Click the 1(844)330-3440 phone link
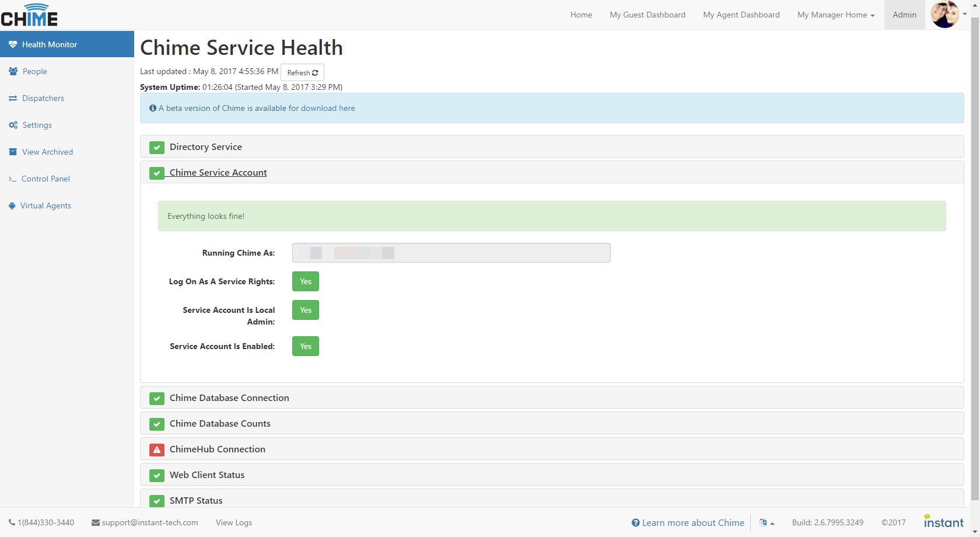Image resolution: width=980 pixels, height=537 pixels. click(x=41, y=522)
